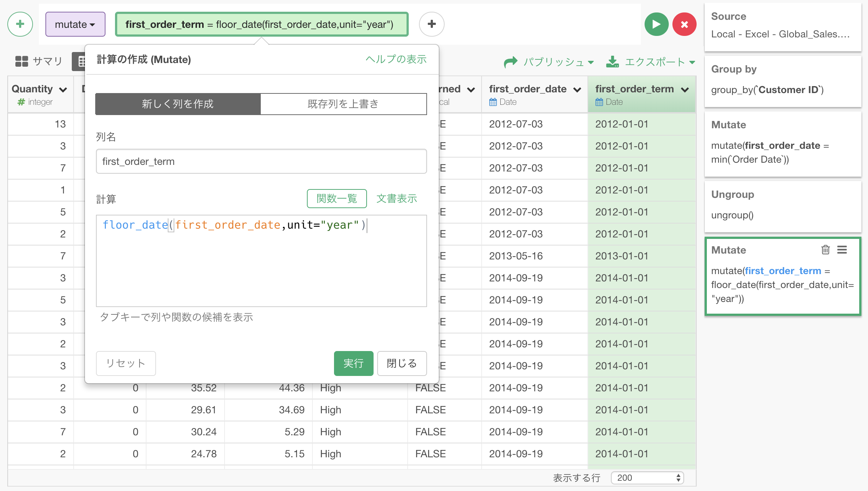The height and width of the screenshot is (491, 868).
Task: Select the Source step in the right panel
Action: (783, 27)
